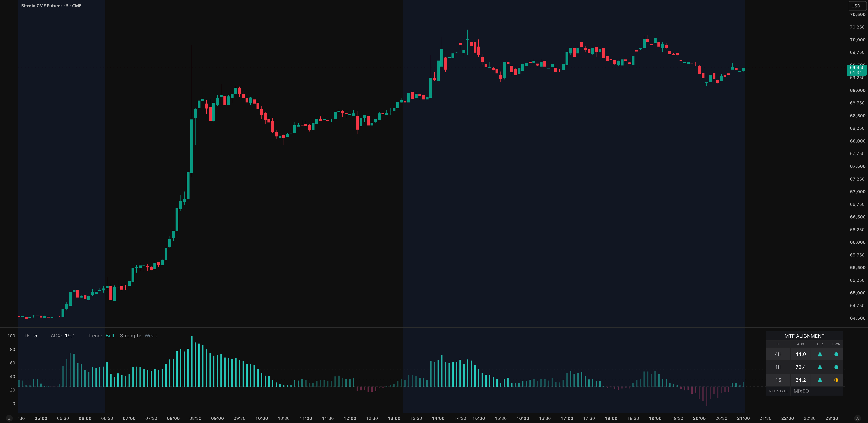Click the Z timezone button

(9, 418)
